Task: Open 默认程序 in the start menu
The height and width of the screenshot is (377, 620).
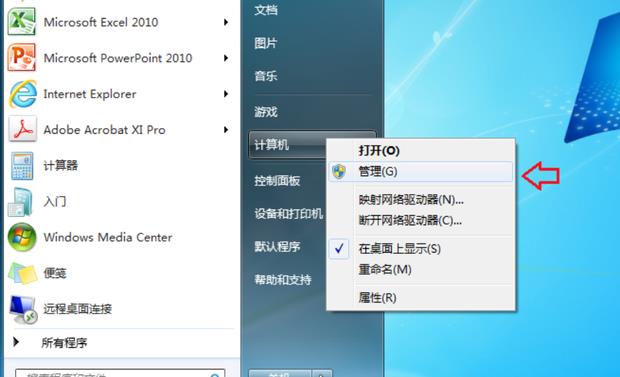Action: coord(277,247)
